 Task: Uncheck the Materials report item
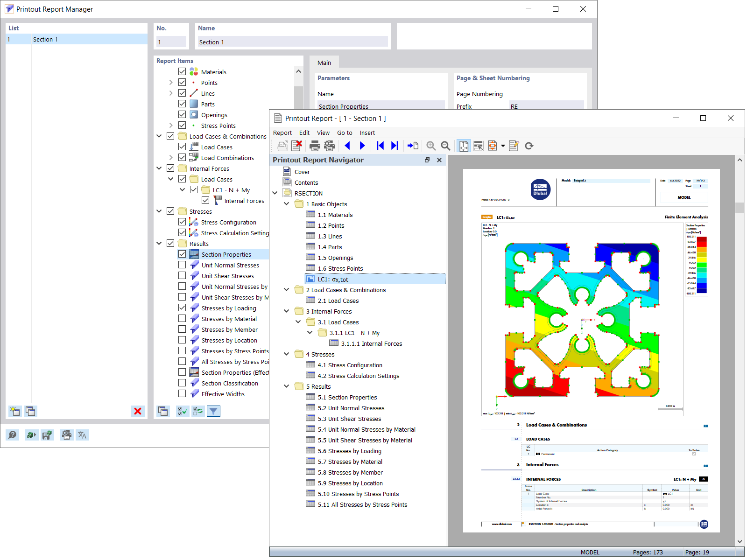coord(182,71)
